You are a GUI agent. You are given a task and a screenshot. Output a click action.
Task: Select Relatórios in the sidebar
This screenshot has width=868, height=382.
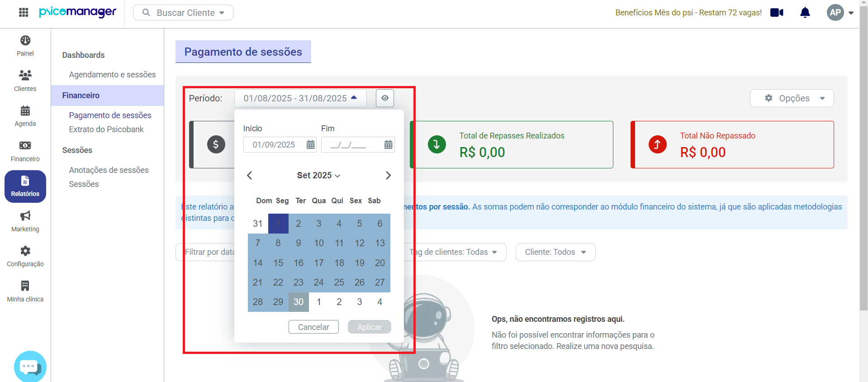tap(25, 186)
